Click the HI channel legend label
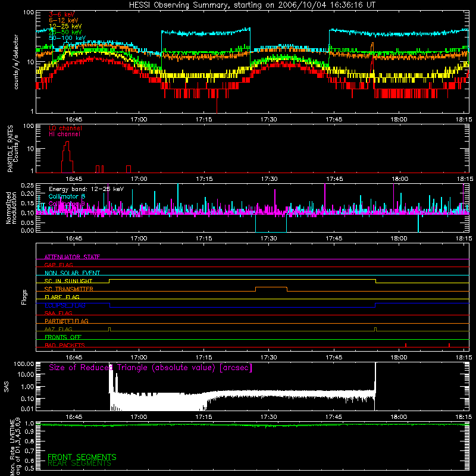 pos(64,134)
